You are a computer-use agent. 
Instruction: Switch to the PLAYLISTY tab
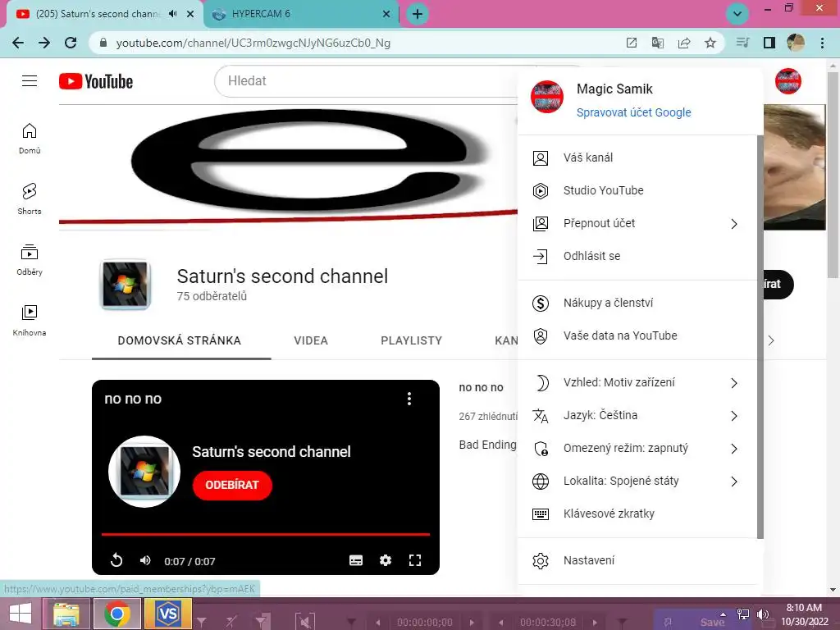(412, 340)
